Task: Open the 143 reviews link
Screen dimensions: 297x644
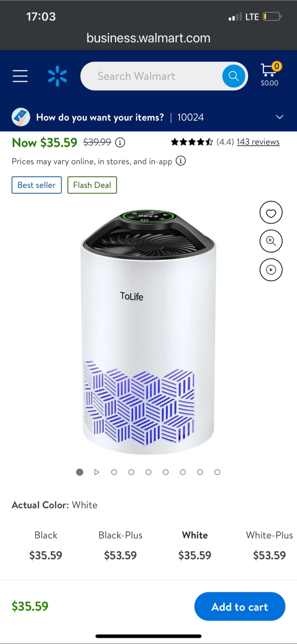Action: [x=258, y=142]
